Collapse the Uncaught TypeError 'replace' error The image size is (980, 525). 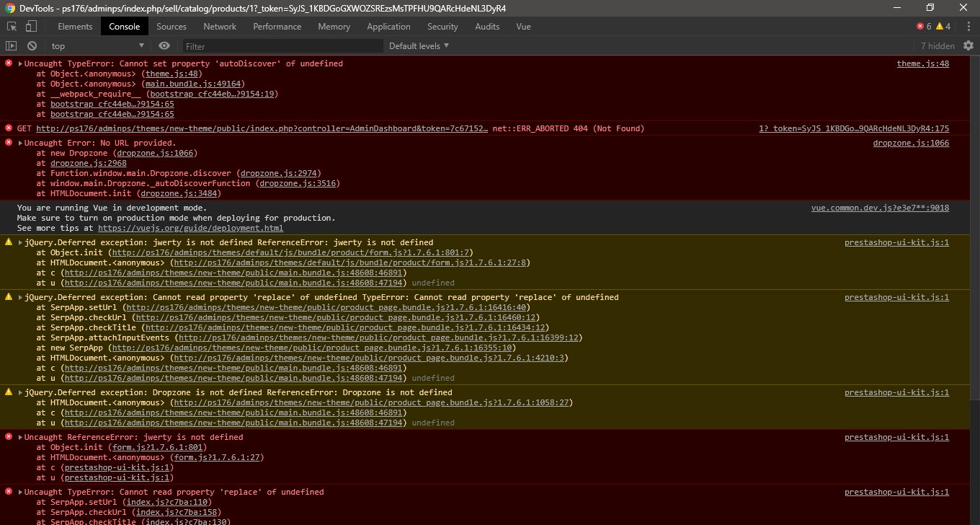[21, 492]
